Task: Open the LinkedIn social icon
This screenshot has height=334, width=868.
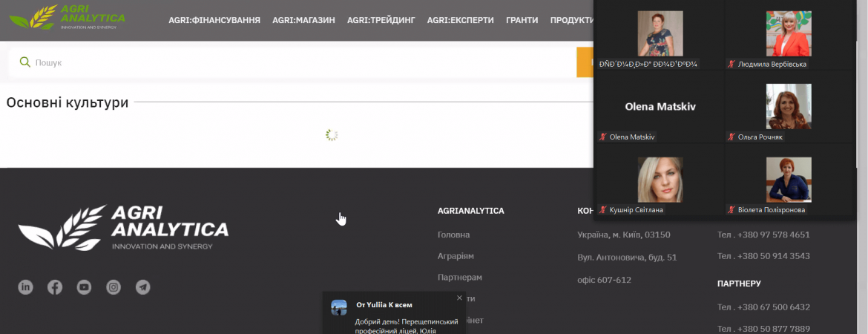Action: click(x=25, y=287)
